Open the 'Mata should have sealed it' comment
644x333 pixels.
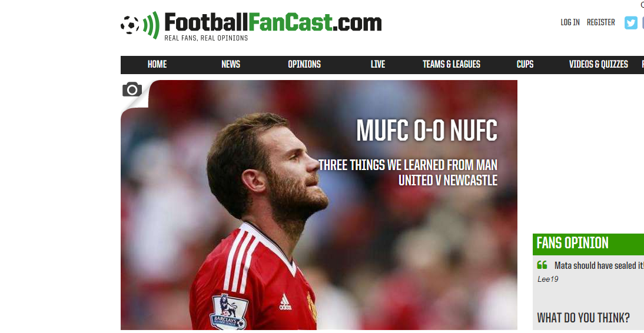(x=599, y=266)
